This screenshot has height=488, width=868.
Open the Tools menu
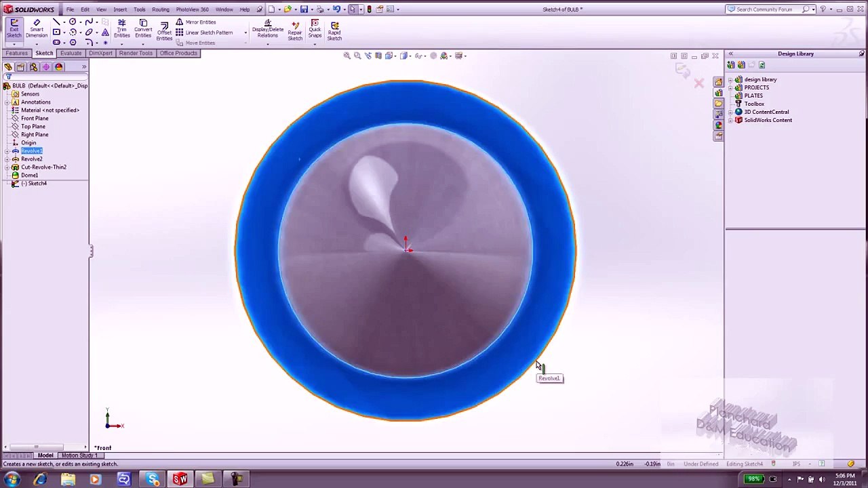tap(140, 9)
